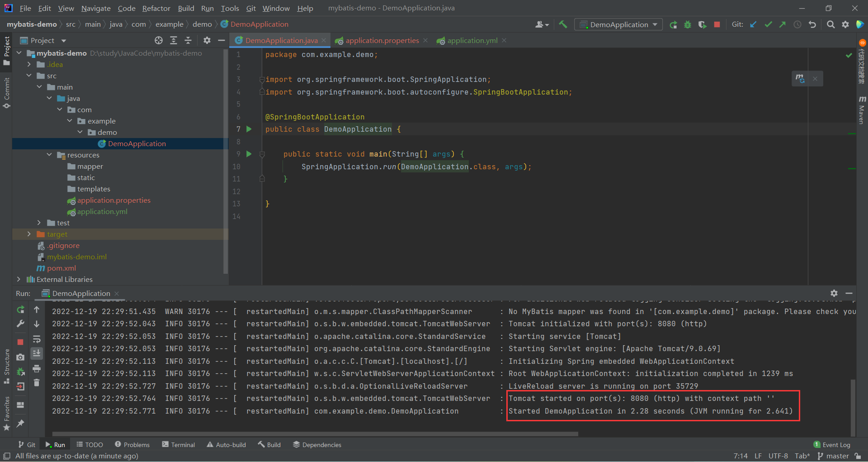This screenshot has height=462, width=868.
Task: Open Project panel options gear
Action: tap(207, 40)
